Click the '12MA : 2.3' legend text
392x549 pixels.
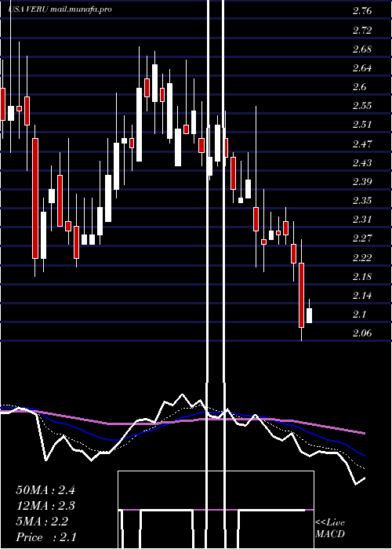coord(45,506)
